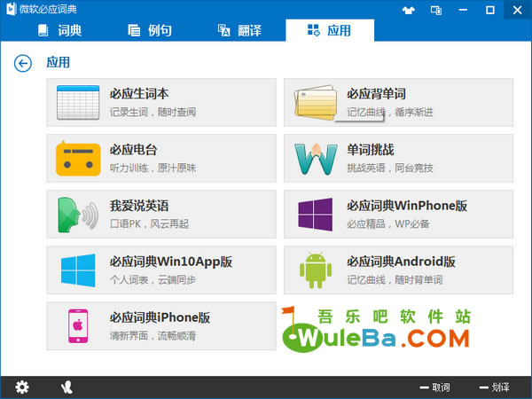Click the 必应背单词 flashcard icon

click(316, 103)
